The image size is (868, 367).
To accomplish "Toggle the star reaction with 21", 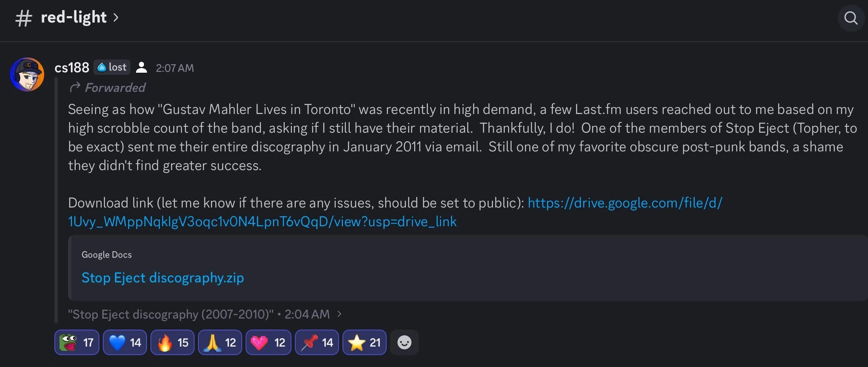I will click(365, 342).
